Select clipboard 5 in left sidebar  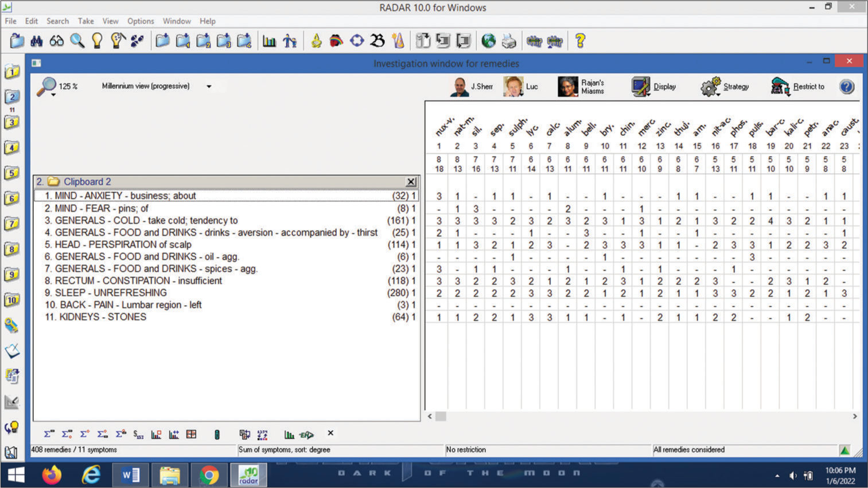12,173
